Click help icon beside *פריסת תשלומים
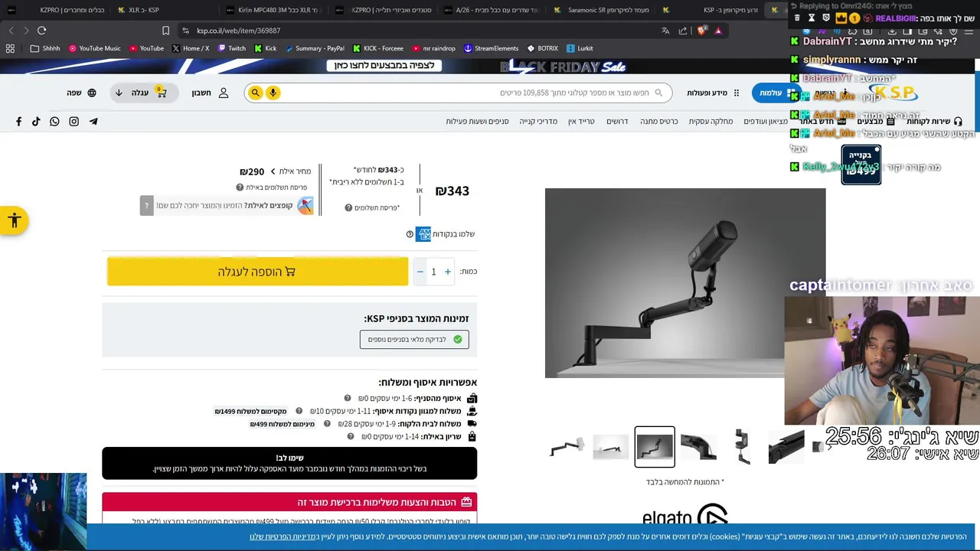Viewport: 980px width, 551px height. [348, 208]
